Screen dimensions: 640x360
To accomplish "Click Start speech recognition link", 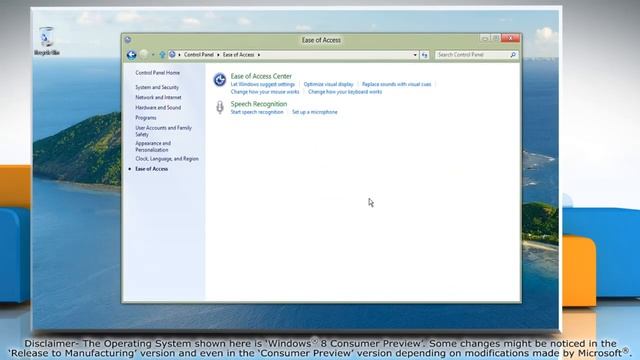I will click(x=257, y=112).
